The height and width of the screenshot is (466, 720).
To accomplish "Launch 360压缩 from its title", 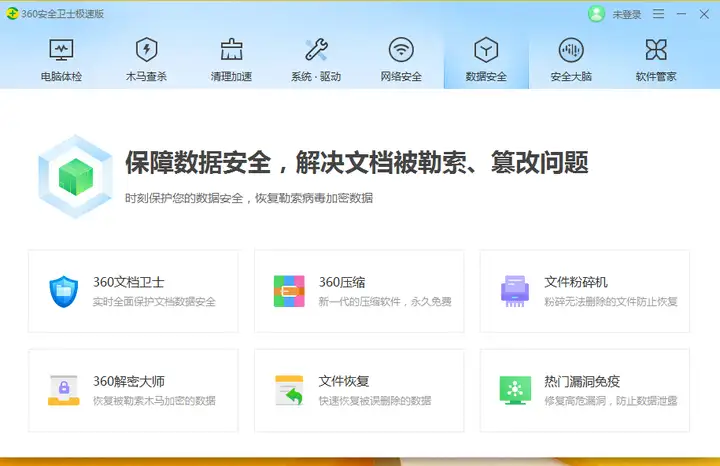I will coord(342,282).
